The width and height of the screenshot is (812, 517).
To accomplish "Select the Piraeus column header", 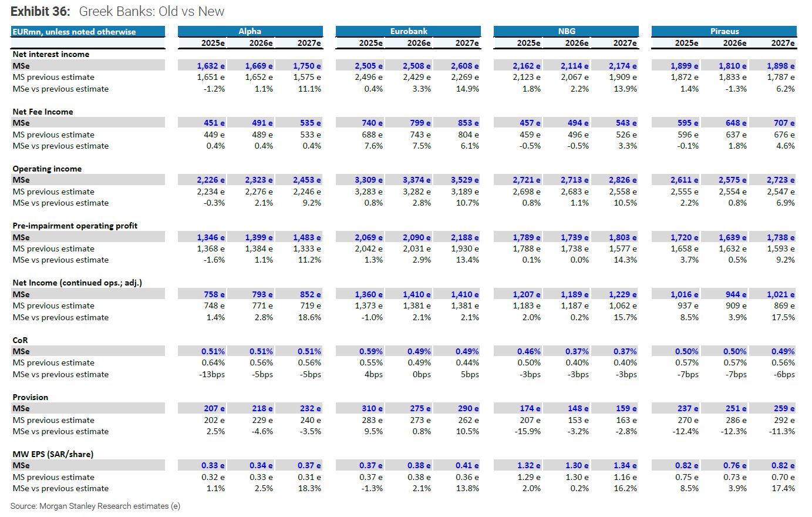I will pos(724,31).
